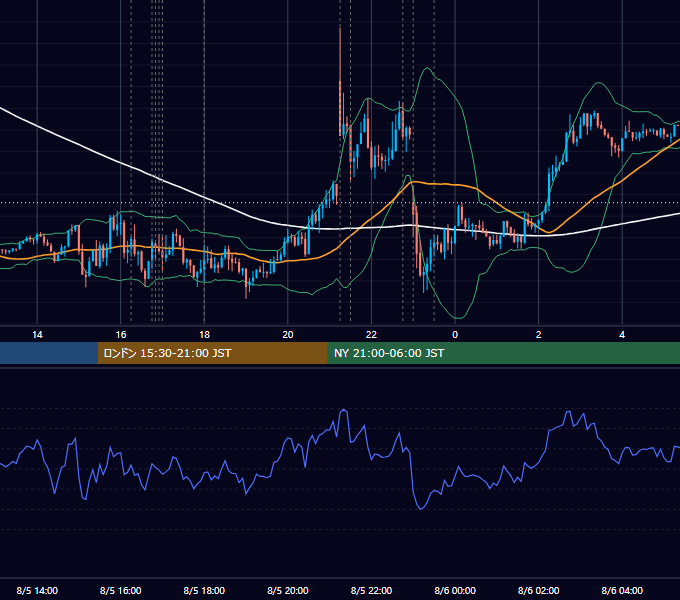This screenshot has height=600, width=680.
Task: Click the '8/5 20:00' date label
Action: [x=288, y=590]
